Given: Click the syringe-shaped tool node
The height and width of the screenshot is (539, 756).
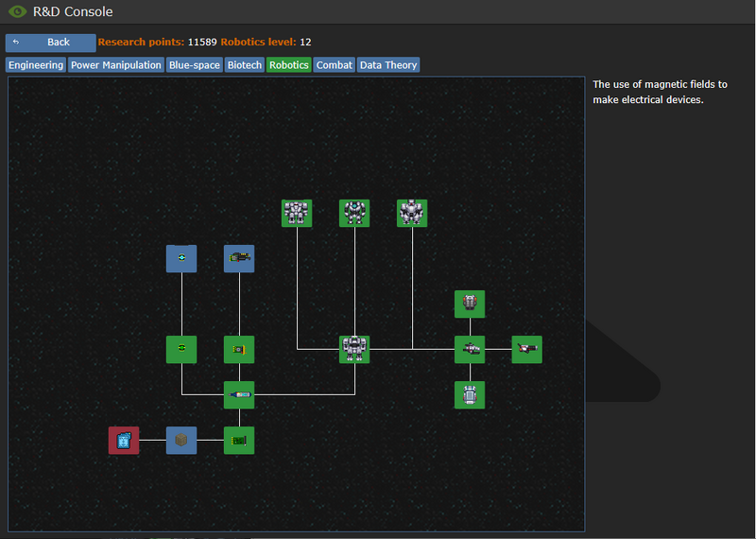Looking at the screenshot, I should 239,394.
